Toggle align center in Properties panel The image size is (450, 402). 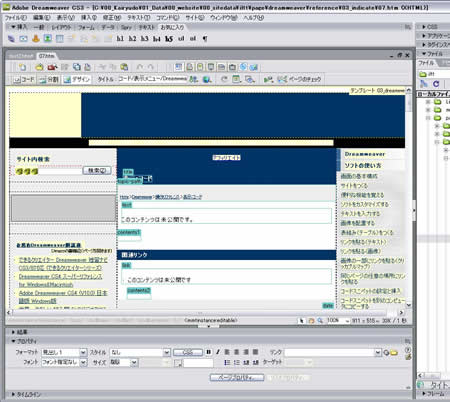236,352
